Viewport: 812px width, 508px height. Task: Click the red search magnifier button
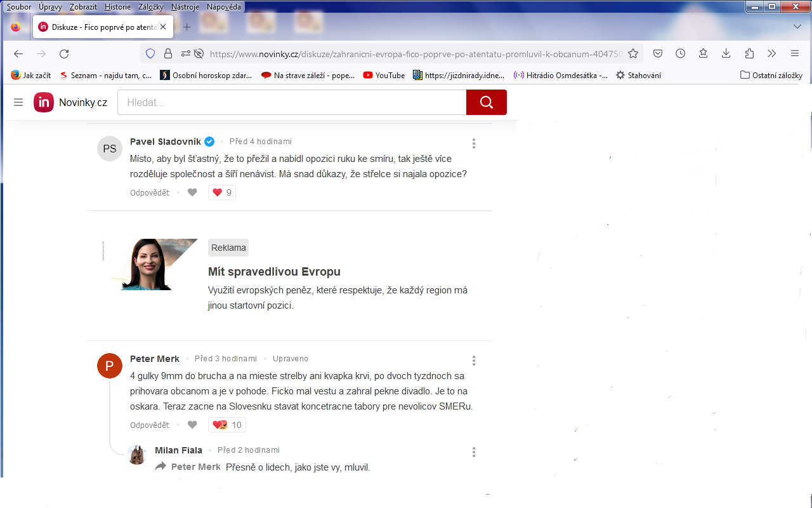click(486, 102)
